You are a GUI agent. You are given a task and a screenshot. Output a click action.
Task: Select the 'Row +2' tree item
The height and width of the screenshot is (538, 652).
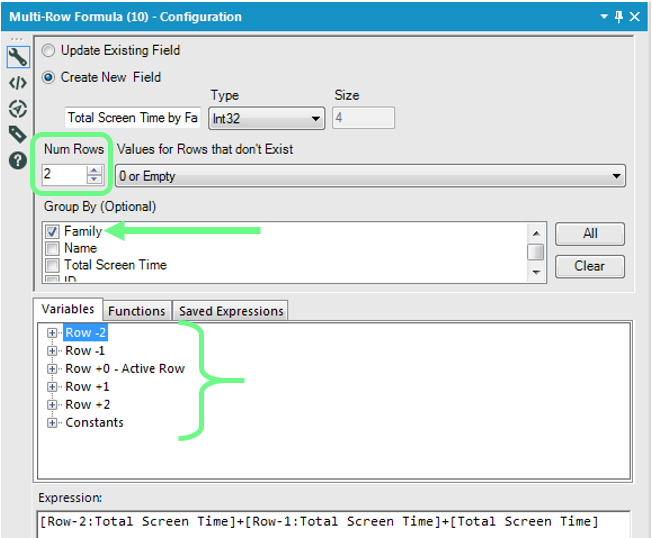[x=88, y=405]
